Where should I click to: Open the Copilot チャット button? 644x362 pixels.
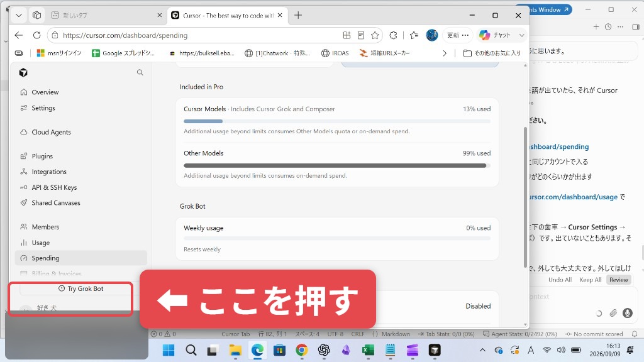(x=495, y=35)
